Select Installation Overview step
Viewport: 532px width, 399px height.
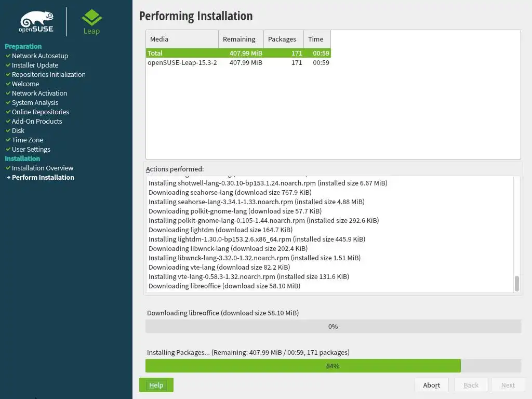pos(43,168)
